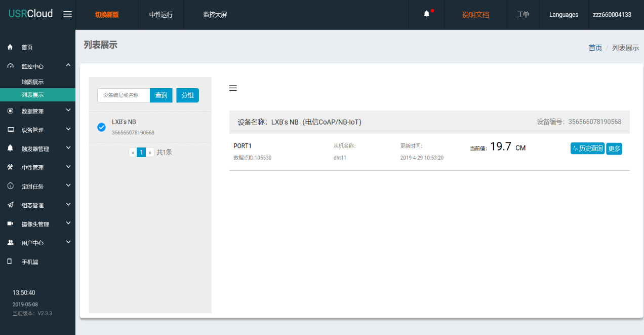Open 地图展示 in the sidebar
The height and width of the screenshot is (335, 644).
tap(32, 82)
